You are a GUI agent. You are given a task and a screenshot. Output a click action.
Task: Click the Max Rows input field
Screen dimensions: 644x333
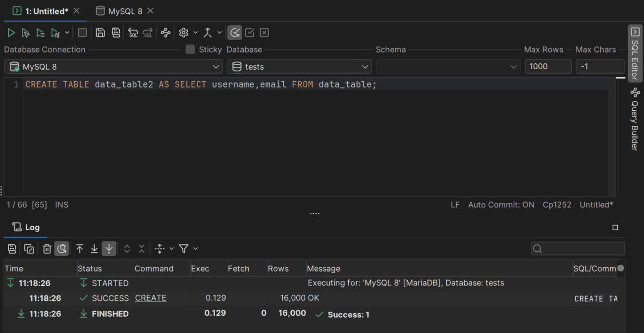coord(548,66)
